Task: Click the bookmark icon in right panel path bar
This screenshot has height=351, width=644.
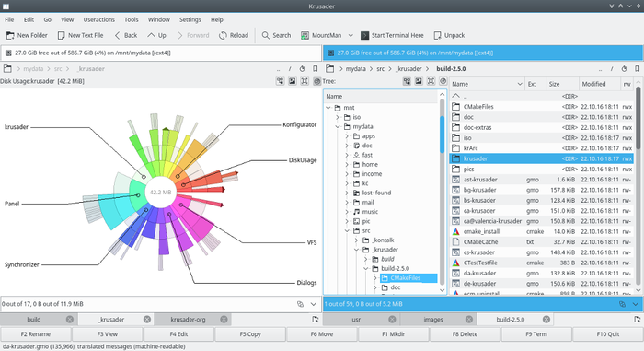Action: 637,69
